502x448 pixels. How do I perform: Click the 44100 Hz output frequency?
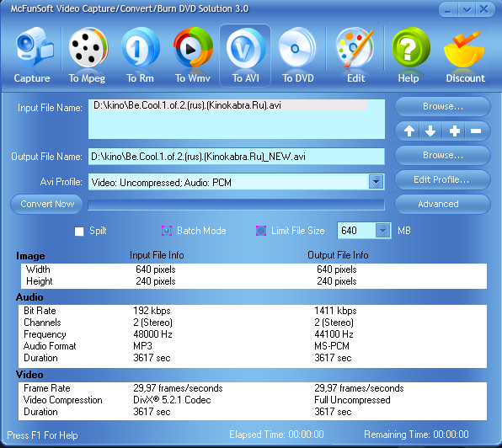pos(334,334)
